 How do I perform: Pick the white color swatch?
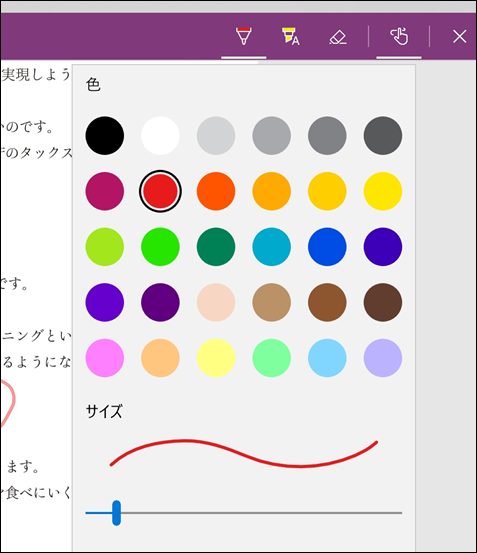(x=160, y=135)
